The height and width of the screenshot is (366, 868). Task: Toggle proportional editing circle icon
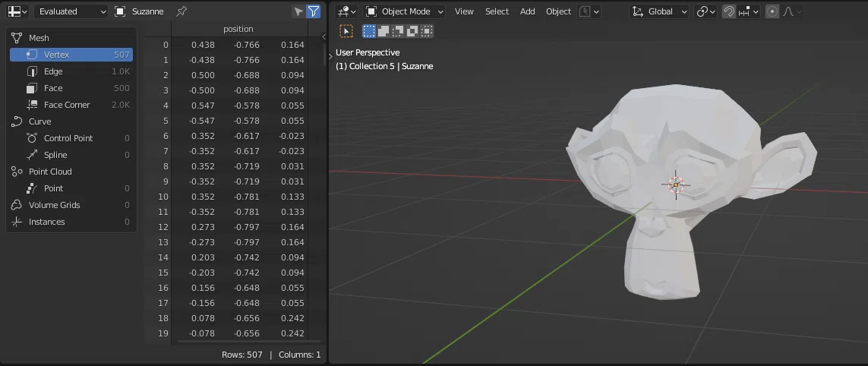772,11
